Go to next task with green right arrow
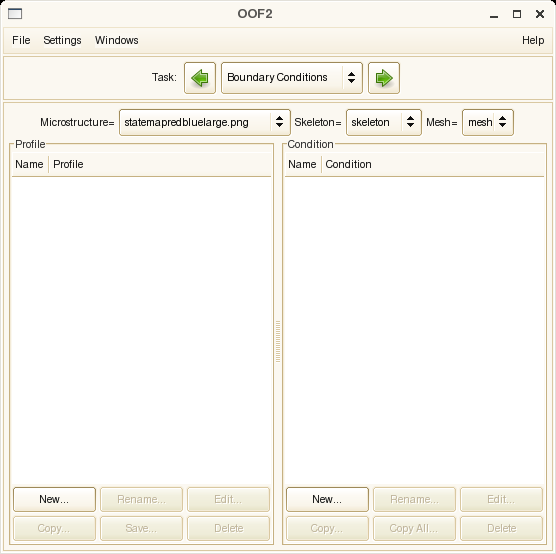The width and height of the screenshot is (556, 554). 384,78
